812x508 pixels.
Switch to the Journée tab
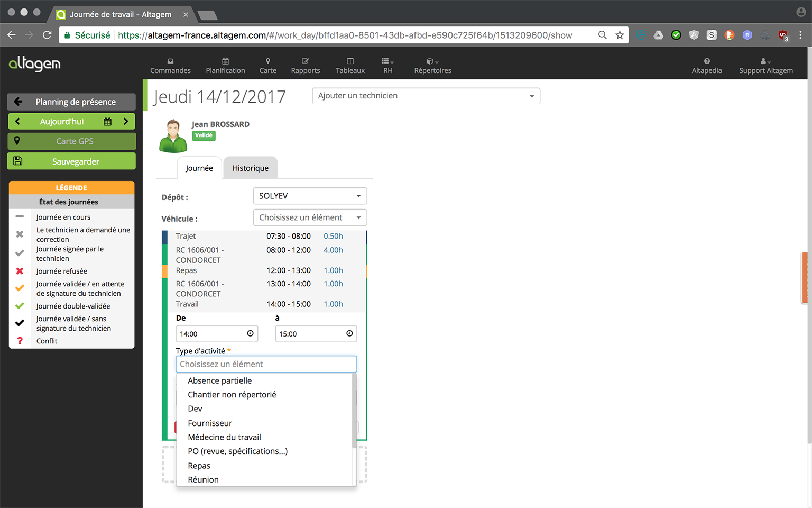[x=199, y=168]
